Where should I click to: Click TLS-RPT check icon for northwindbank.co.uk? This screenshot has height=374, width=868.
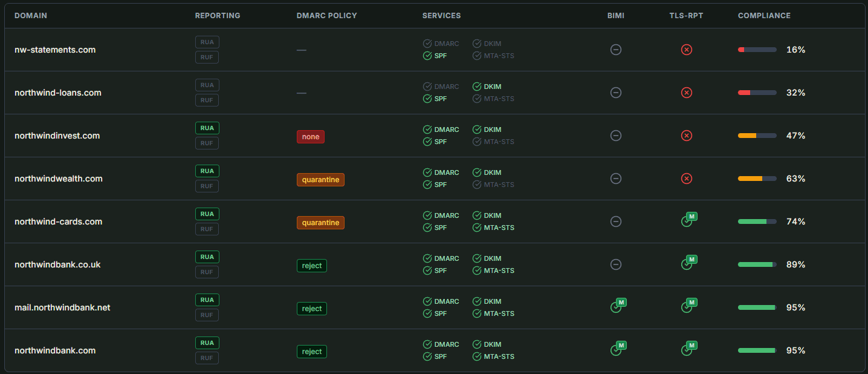coord(687,264)
